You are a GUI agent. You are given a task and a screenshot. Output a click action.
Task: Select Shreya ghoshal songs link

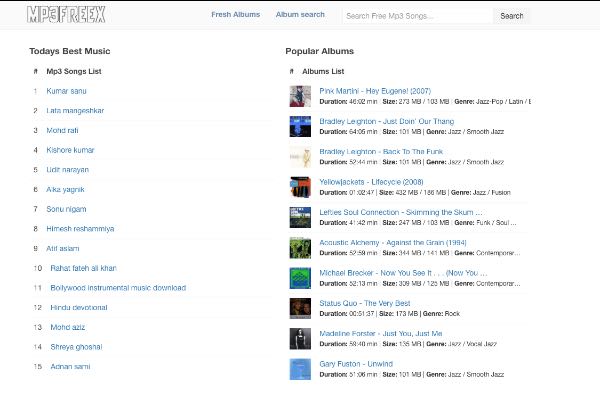pyautogui.click(x=74, y=347)
